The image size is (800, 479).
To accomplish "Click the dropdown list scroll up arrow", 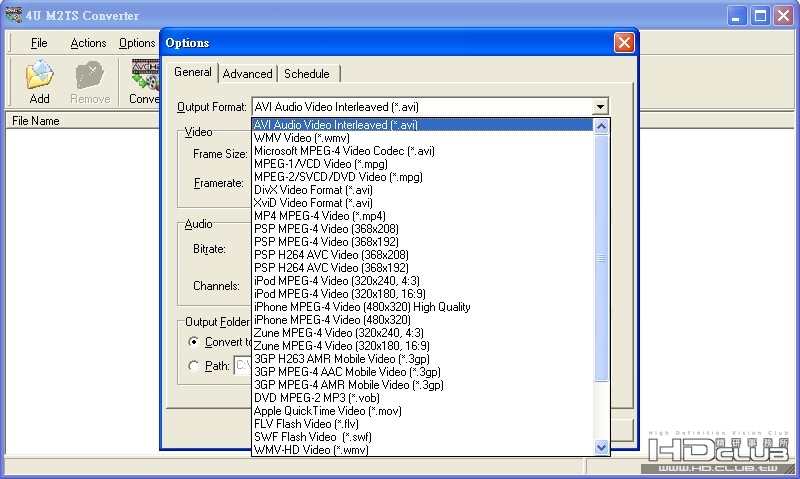I will pyautogui.click(x=601, y=126).
